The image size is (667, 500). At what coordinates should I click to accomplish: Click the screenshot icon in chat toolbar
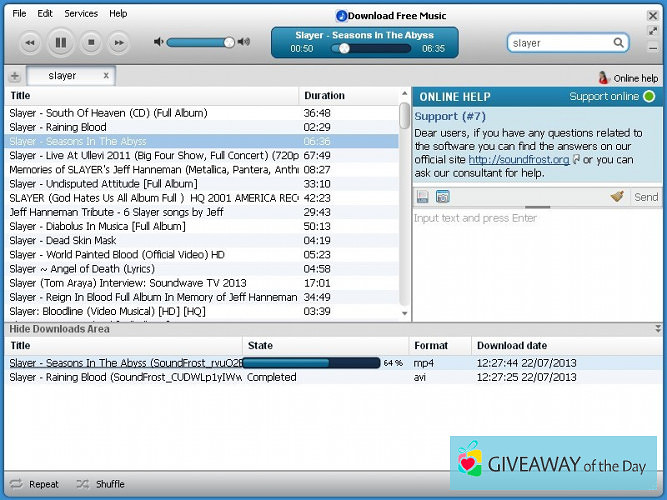coord(442,197)
